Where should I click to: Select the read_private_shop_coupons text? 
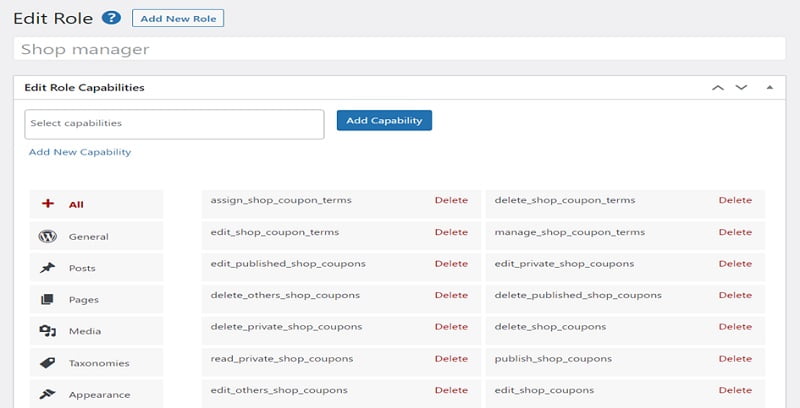pyautogui.click(x=282, y=359)
